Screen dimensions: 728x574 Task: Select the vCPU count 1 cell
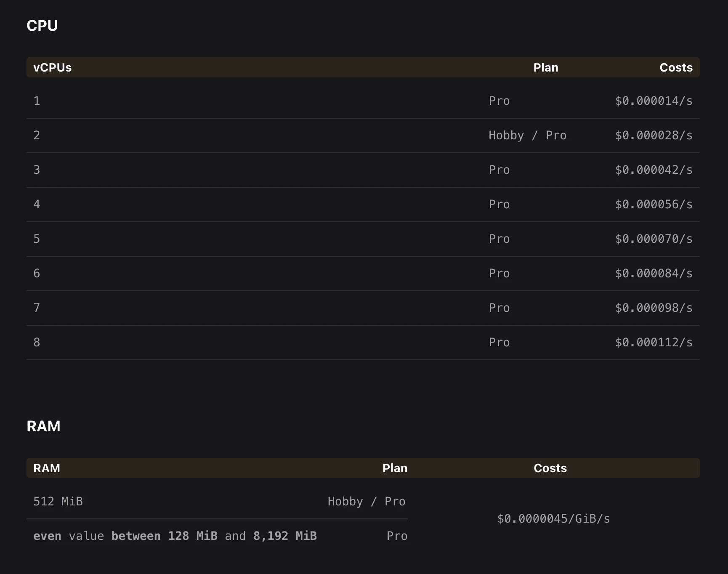pyautogui.click(x=37, y=101)
